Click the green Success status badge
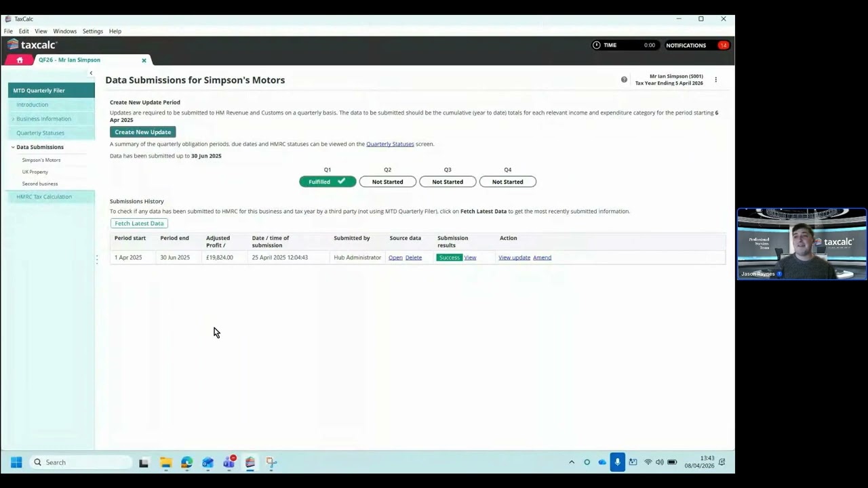Viewport: 868px width, 488px height. pyautogui.click(x=449, y=258)
